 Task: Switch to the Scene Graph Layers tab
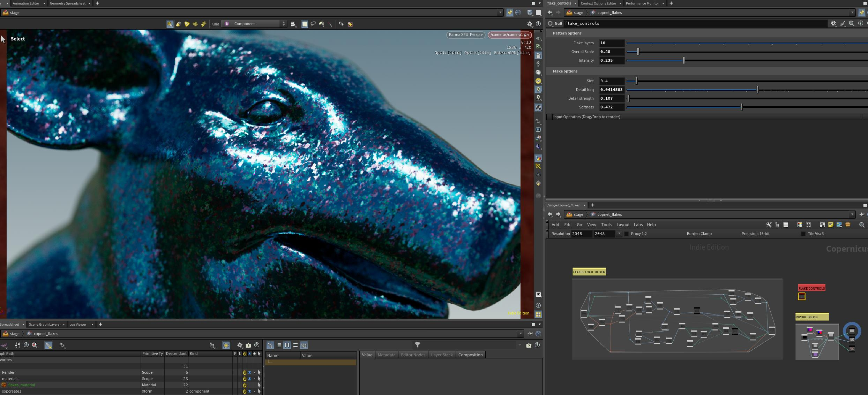44,324
